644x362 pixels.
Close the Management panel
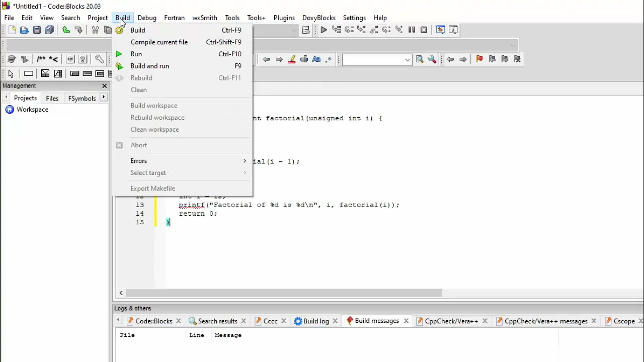click(105, 86)
